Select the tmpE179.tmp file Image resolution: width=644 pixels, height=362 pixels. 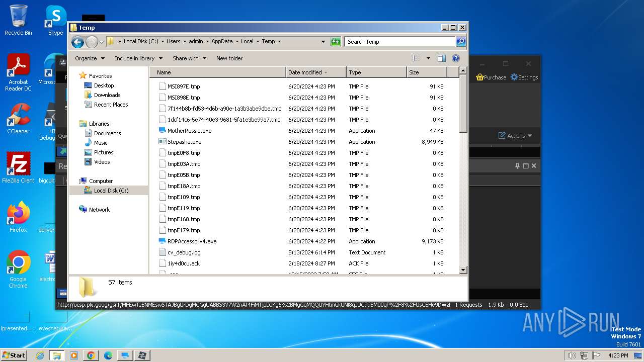[184, 230]
